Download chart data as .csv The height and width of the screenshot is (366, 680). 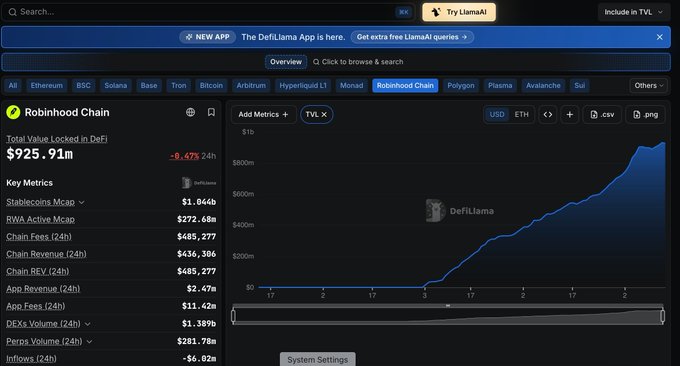602,114
